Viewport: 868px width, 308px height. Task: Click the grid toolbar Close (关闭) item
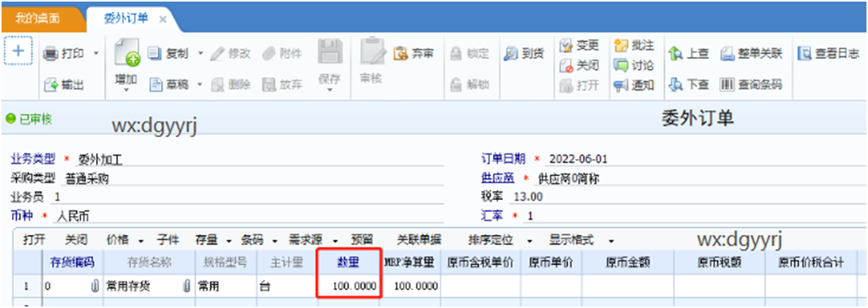point(76,240)
